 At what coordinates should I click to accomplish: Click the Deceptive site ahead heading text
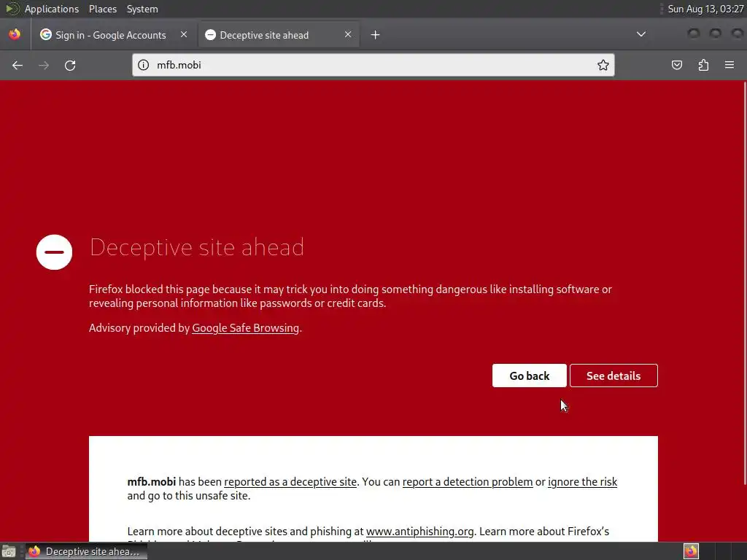pyautogui.click(x=197, y=247)
